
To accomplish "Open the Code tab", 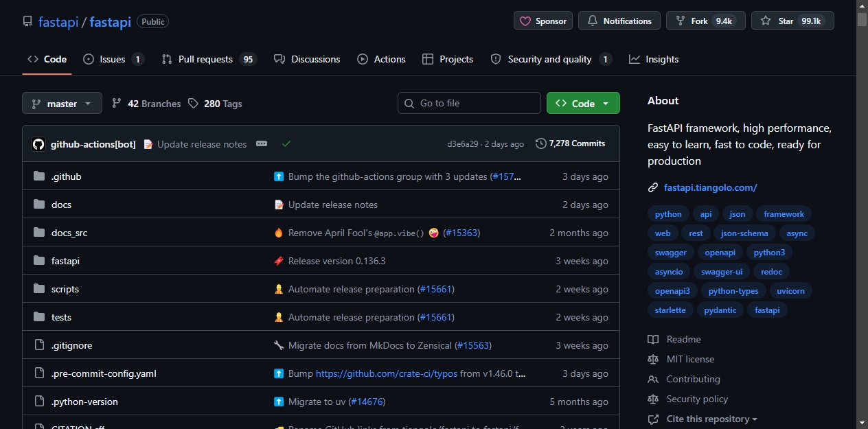I will 47,59.
